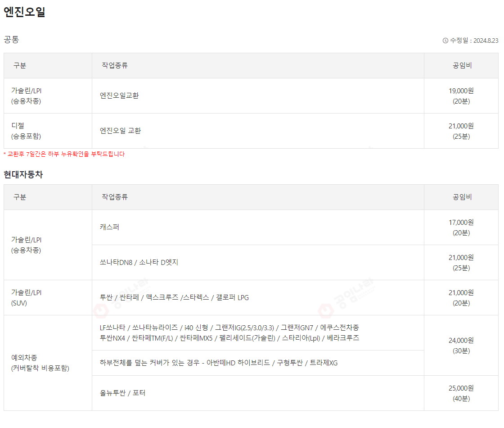
Task: Click the 수정일 : 2024.8.23 date text
Action: 474,41
